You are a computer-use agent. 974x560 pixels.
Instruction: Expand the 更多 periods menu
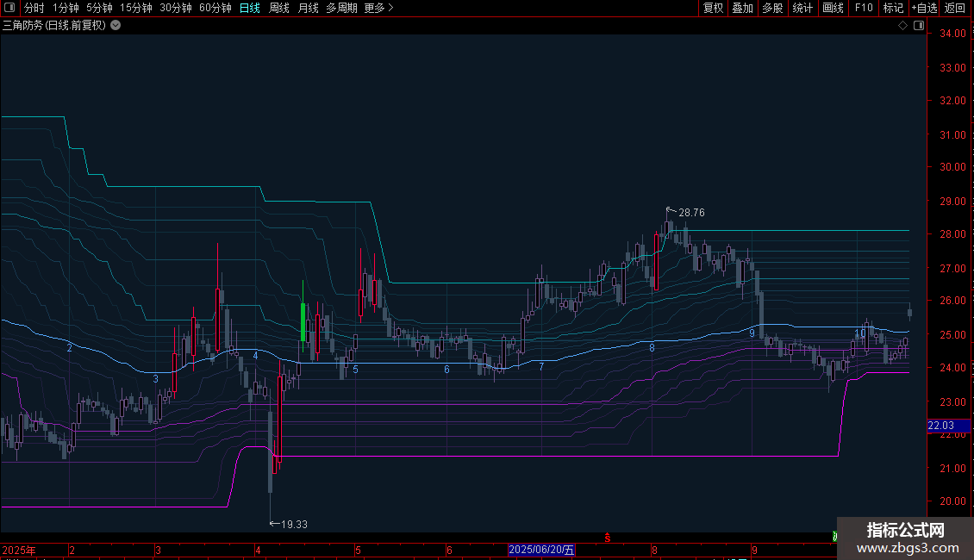point(378,8)
